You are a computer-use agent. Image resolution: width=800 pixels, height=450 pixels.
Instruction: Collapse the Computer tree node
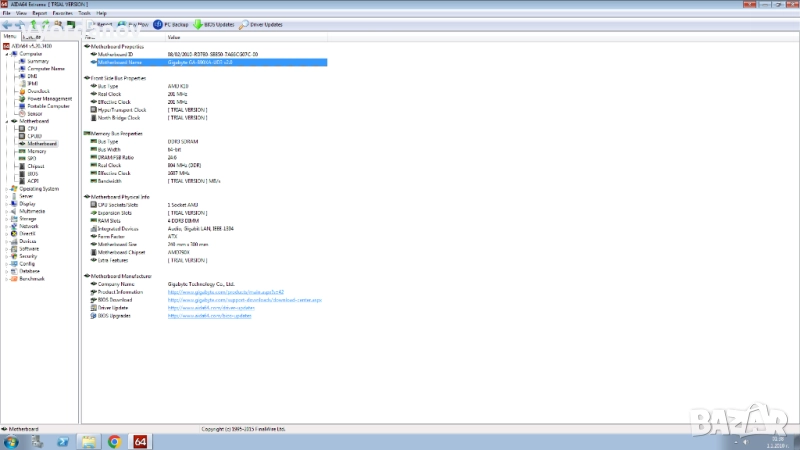pos(7,54)
